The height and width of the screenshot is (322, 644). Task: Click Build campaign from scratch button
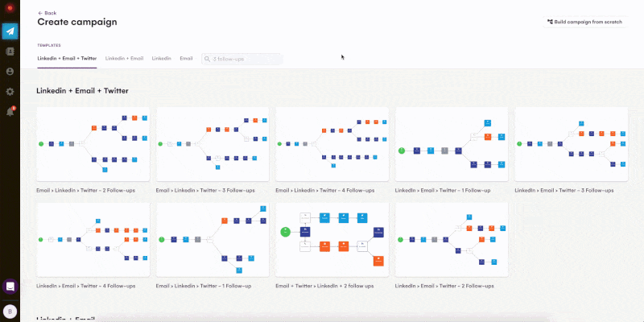pyautogui.click(x=585, y=22)
